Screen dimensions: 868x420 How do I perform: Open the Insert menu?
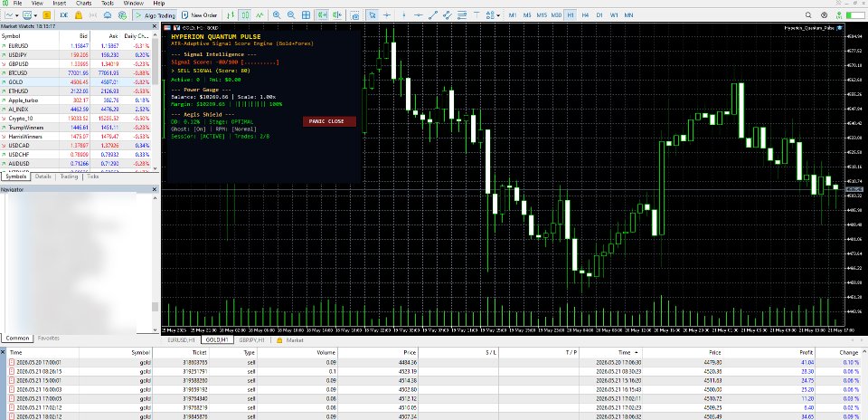[60, 4]
